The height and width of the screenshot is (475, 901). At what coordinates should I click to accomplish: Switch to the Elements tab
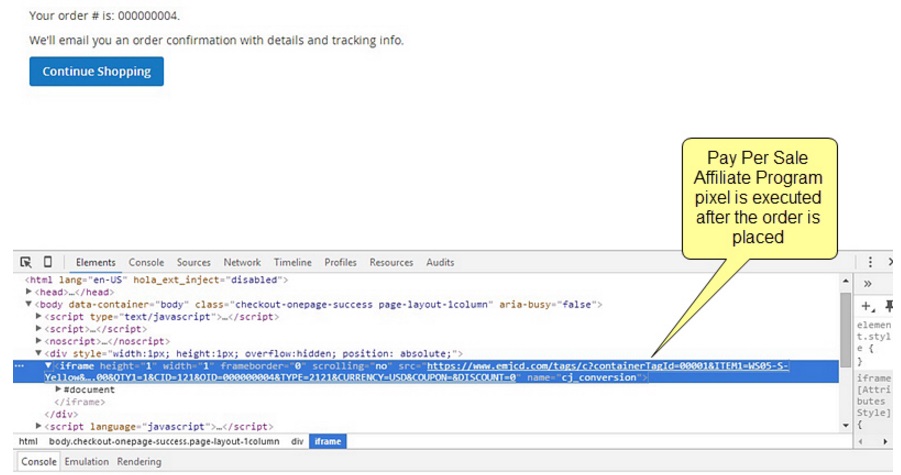click(95, 262)
